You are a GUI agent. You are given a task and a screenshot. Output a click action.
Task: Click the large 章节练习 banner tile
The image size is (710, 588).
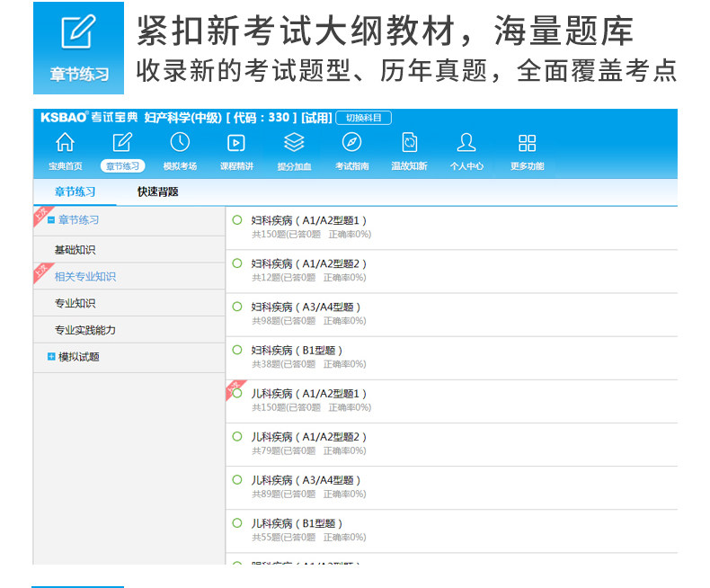[x=79, y=48]
